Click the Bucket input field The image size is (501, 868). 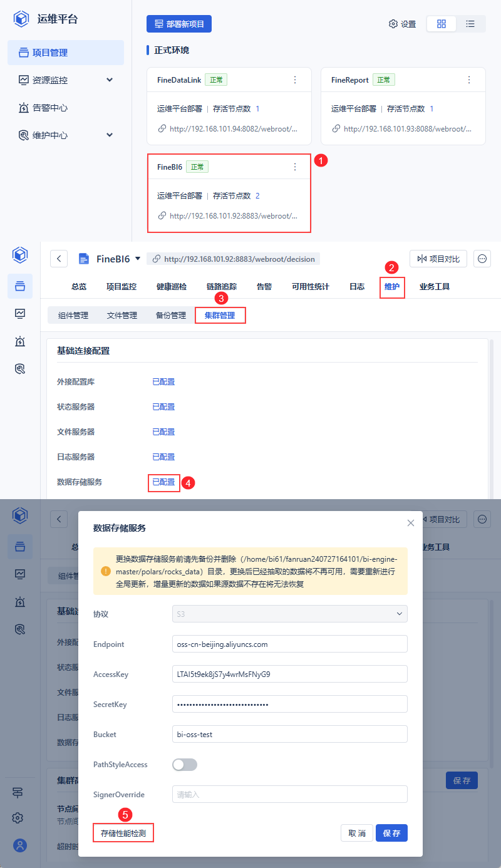(x=290, y=734)
